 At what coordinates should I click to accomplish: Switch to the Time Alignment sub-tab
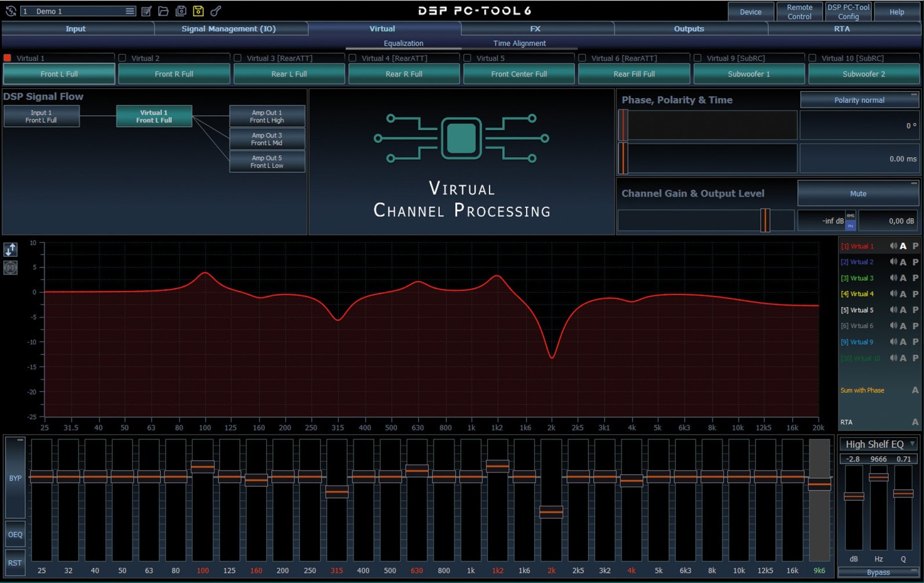(519, 43)
